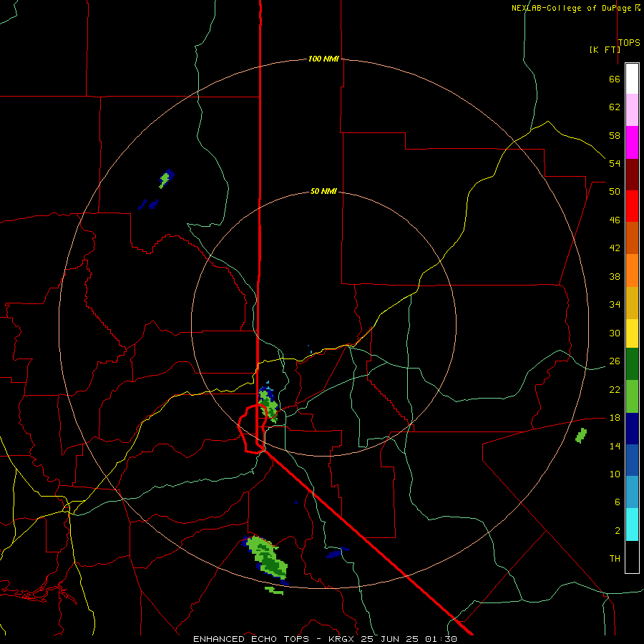Click the legend value '42'

pyautogui.click(x=615, y=248)
